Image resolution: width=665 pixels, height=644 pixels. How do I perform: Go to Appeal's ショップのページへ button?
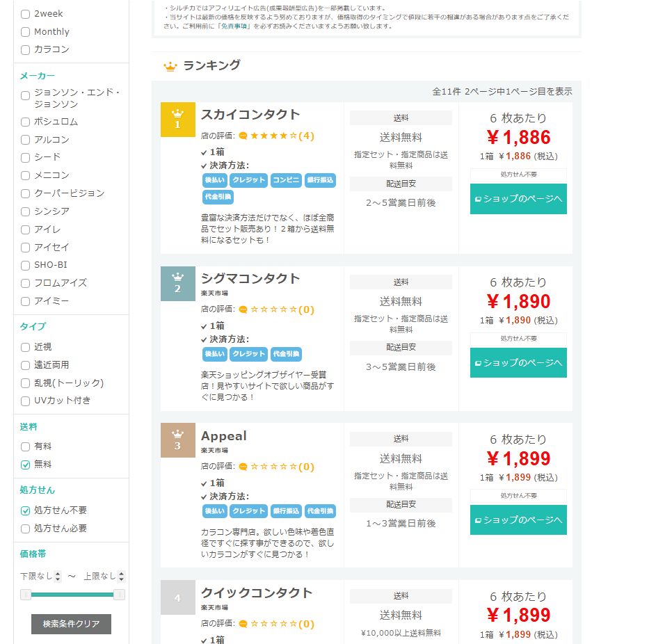click(x=518, y=520)
